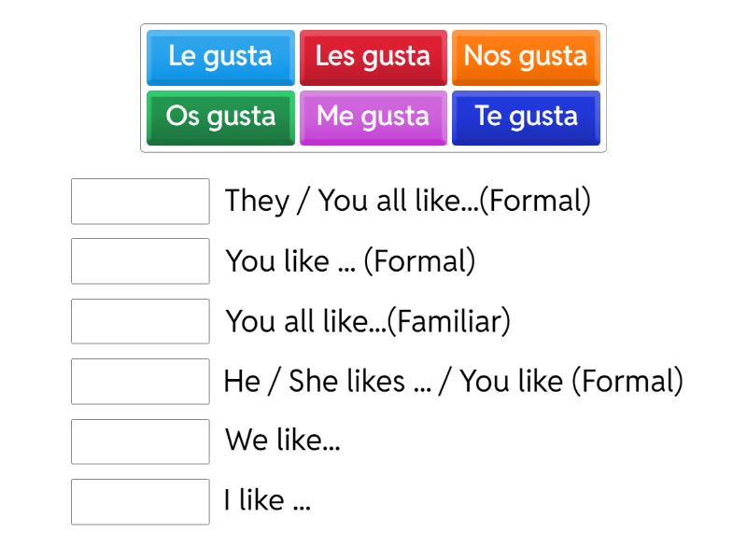Select the blank box for 'You all like...(Familiar)'
747x560 pixels.
139,322
